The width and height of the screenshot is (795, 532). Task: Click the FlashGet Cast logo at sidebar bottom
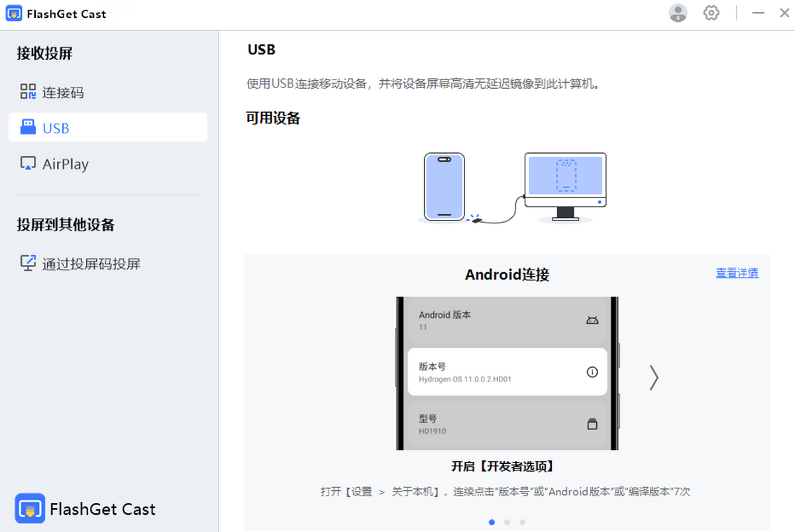pos(30,509)
